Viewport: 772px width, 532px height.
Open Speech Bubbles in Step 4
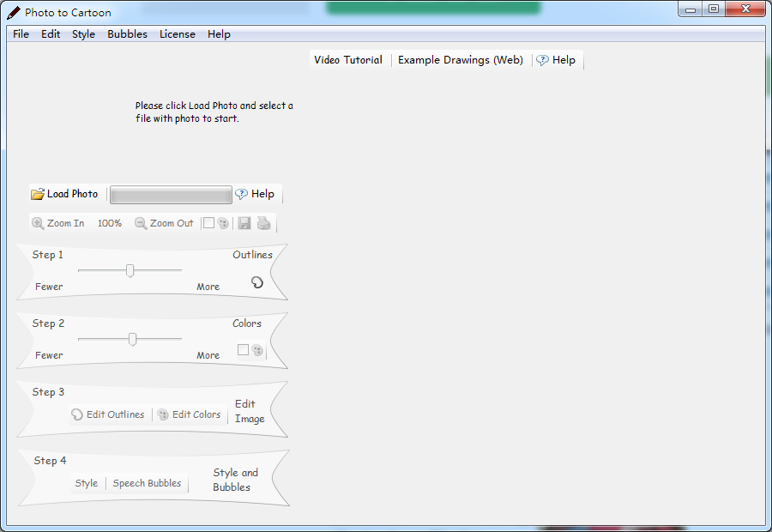coord(147,483)
